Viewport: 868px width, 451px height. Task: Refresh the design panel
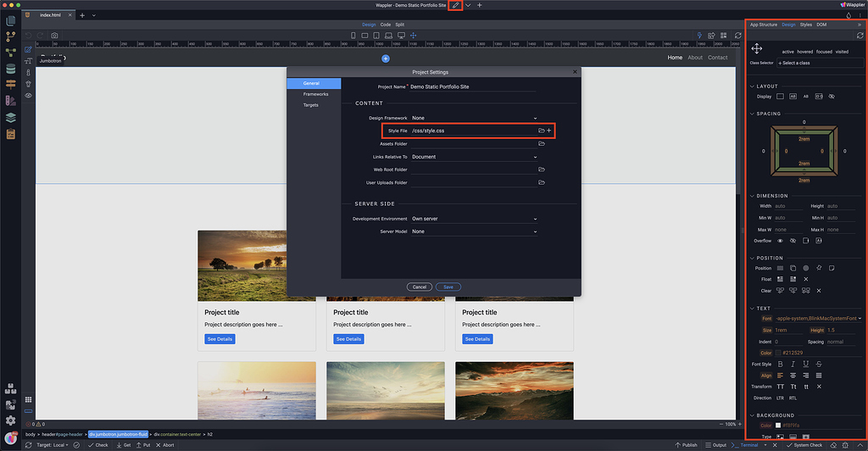[860, 36]
